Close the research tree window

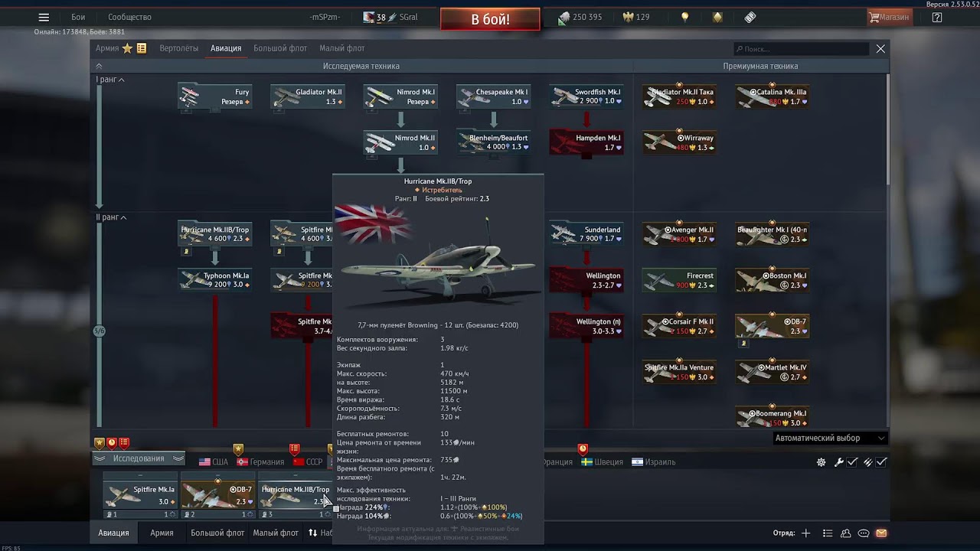click(880, 48)
